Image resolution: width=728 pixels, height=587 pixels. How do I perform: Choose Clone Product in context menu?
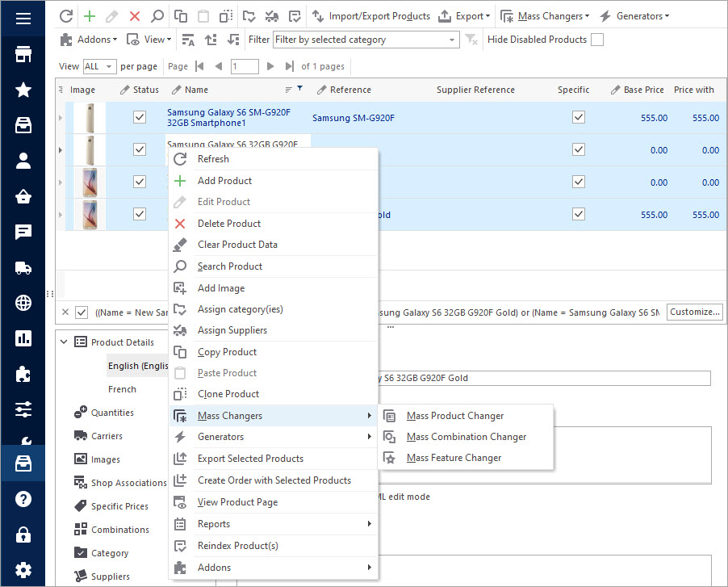tap(274, 394)
